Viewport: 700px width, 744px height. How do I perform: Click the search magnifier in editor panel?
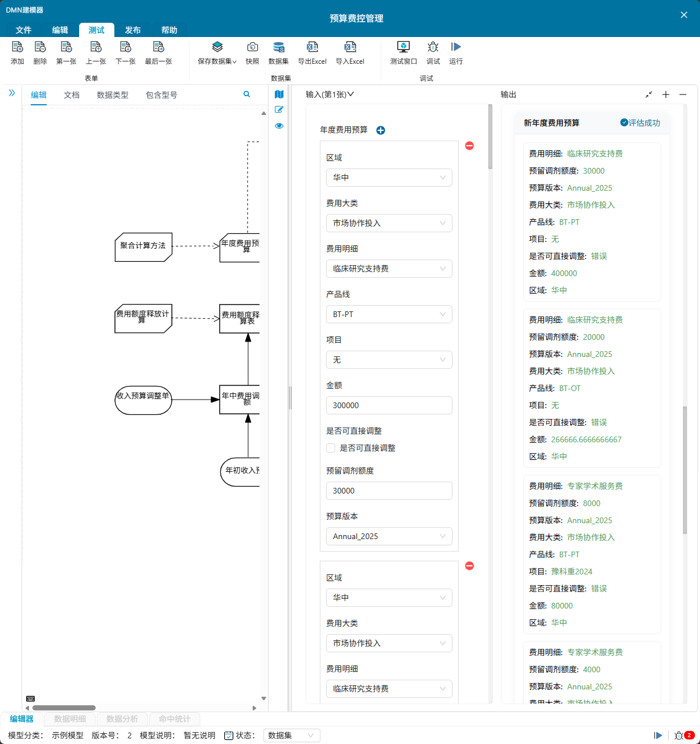246,94
